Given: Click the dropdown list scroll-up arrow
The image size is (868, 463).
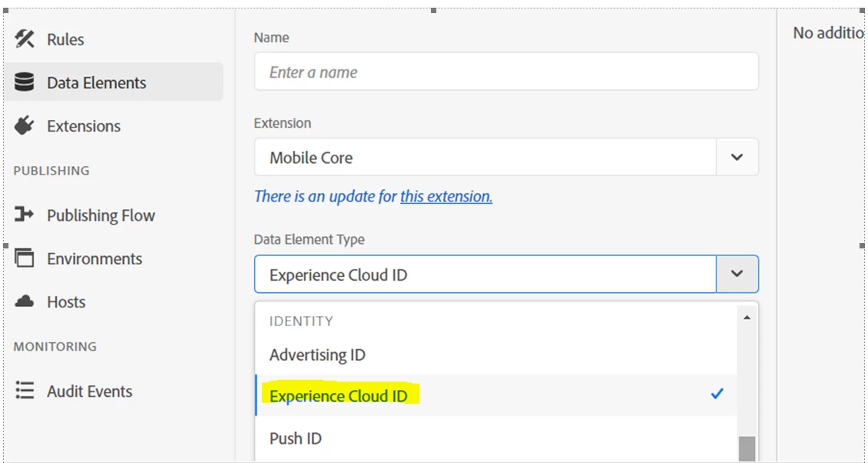Looking at the screenshot, I should click(746, 317).
